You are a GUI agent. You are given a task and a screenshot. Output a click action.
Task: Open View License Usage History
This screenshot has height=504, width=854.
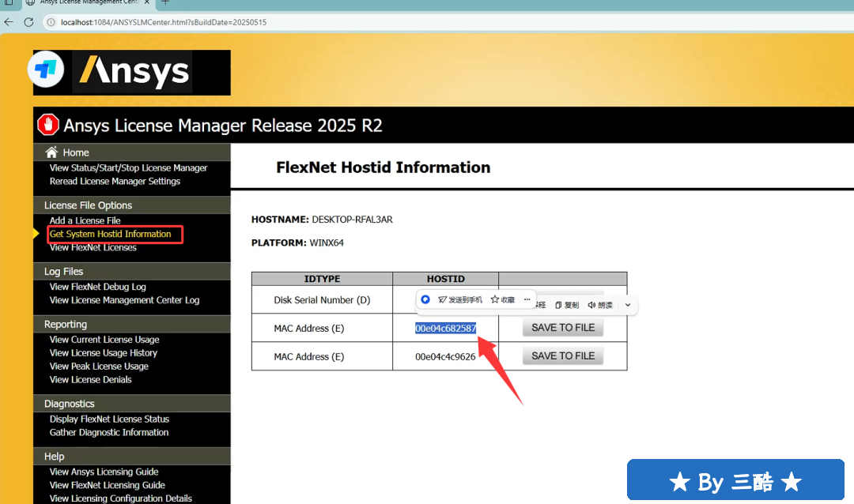(104, 353)
